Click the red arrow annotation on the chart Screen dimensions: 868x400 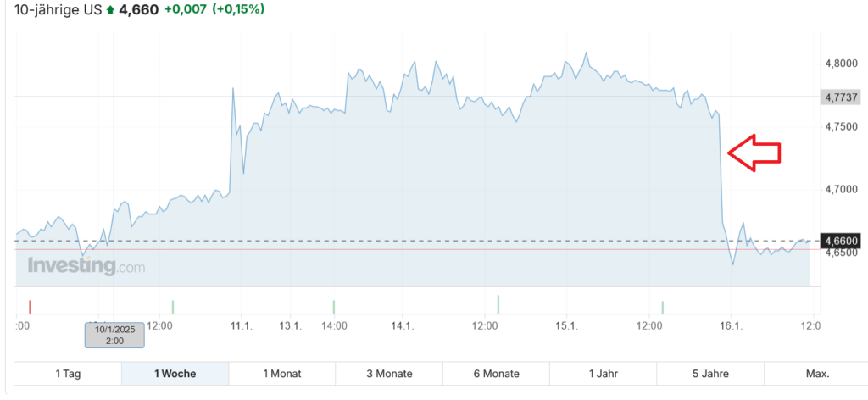(754, 152)
